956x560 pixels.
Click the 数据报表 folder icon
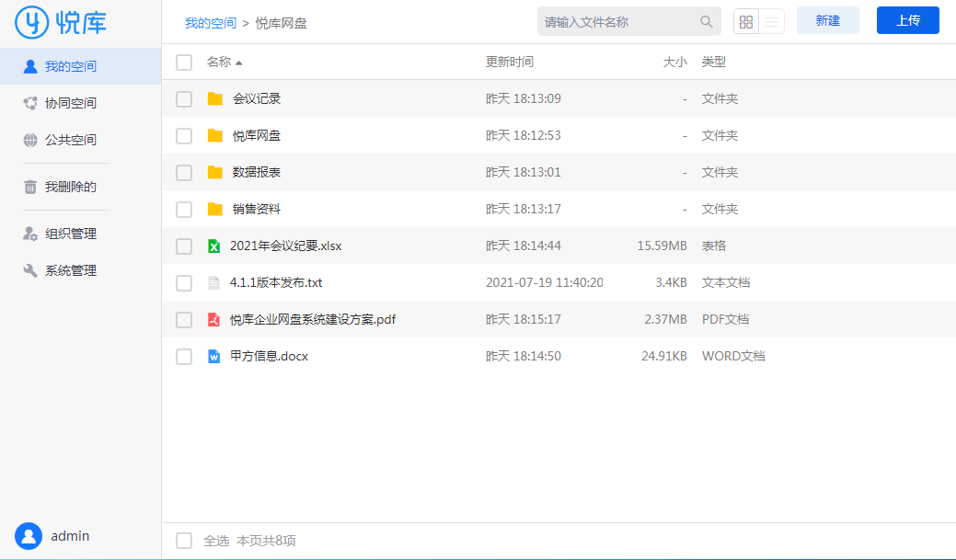coord(214,173)
